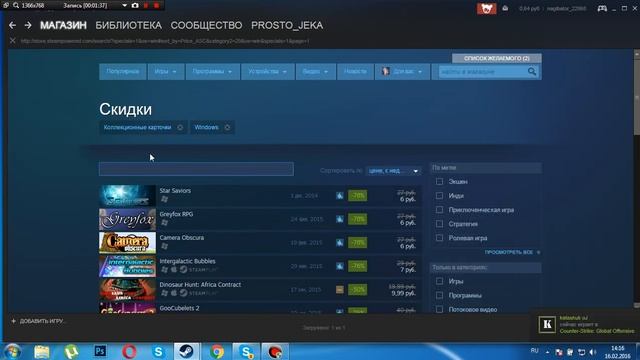The height and width of the screenshot is (360, 640).
Task: Click trading cards icon on Camera Obscura row
Action: click(x=340, y=242)
